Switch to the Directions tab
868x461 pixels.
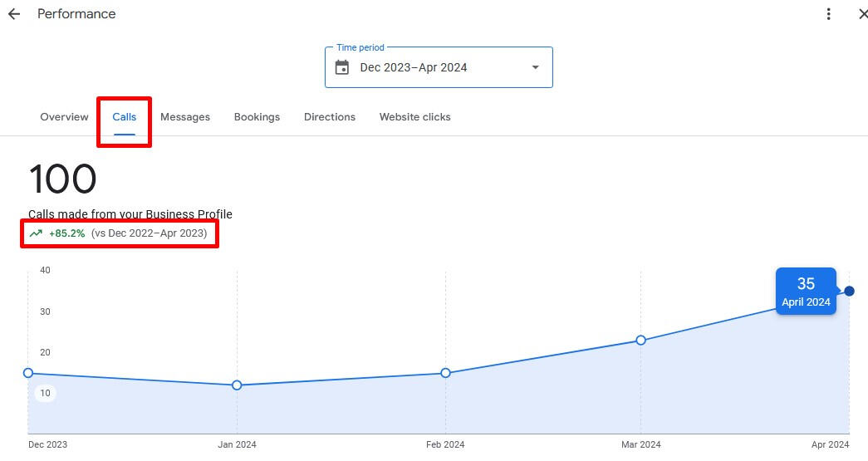pyautogui.click(x=330, y=117)
